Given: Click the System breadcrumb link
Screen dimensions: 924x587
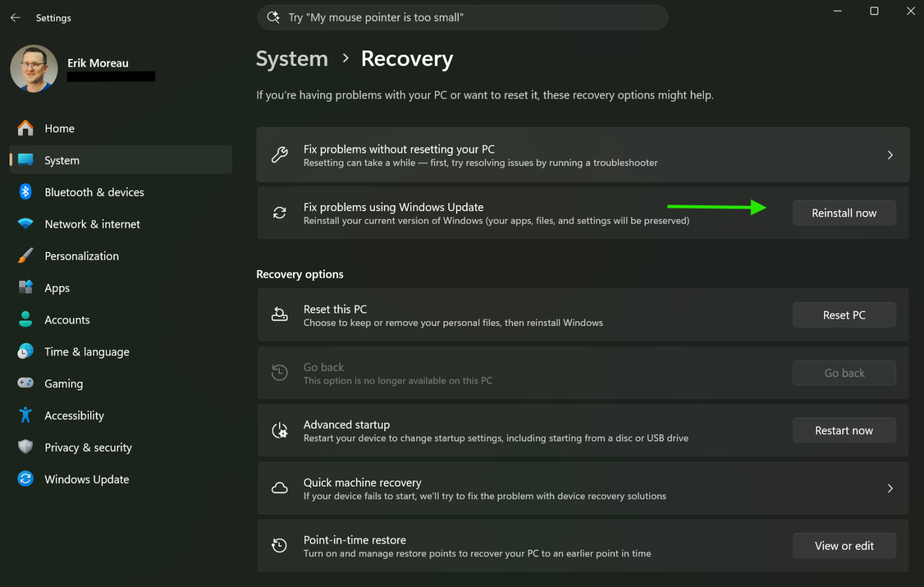Looking at the screenshot, I should pyautogui.click(x=292, y=59).
